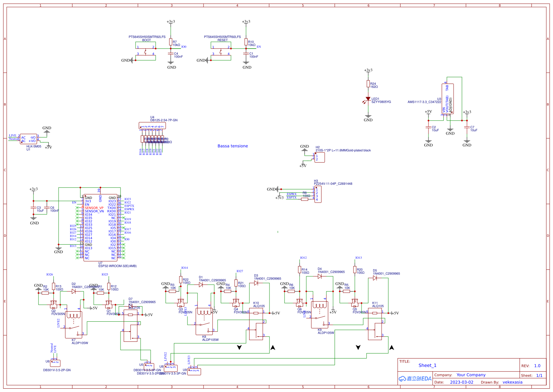Screen dimensions: 553x392
Task: Click the EasyEDA logo in title block
Action: coord(415,379)
